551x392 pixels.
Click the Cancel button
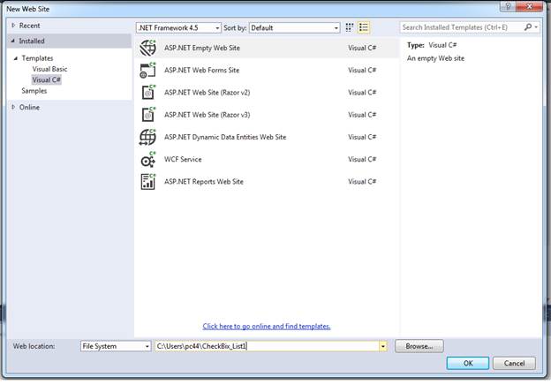pos(514,363)
